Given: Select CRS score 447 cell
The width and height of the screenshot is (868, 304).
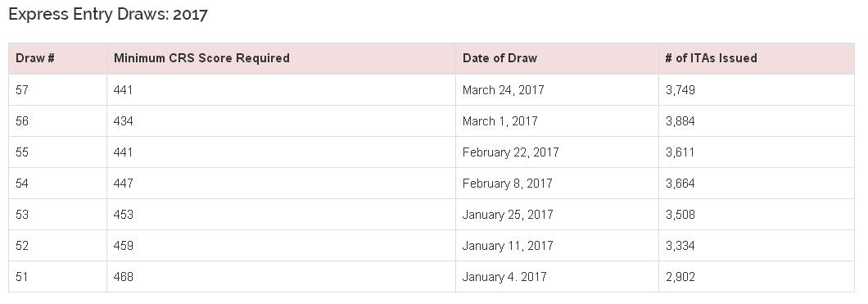Looking at the screenshot, I should [281, 184].
